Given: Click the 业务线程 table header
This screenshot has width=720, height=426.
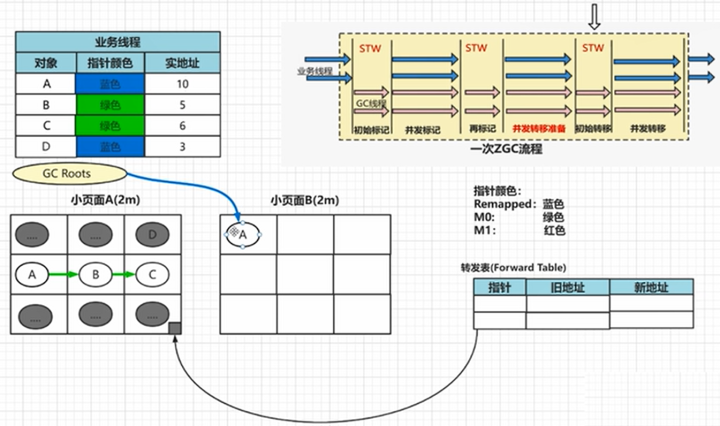Looking at the screenshot, I should (118, 42).
